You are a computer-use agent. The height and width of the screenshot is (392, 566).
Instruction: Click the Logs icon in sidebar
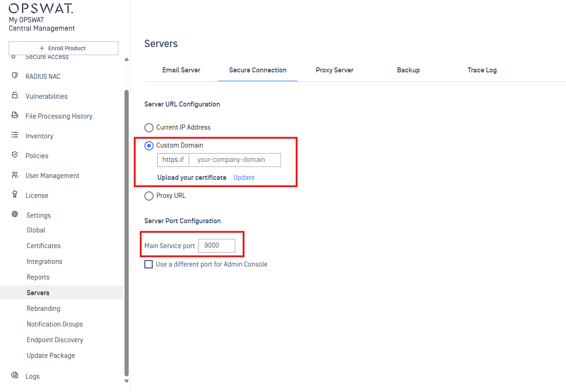pos(15,375)
